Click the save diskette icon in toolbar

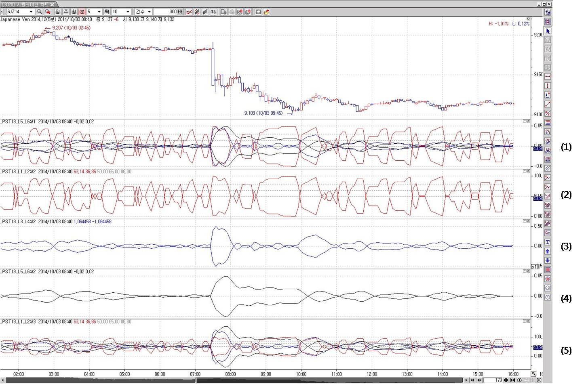(x=258, y=12)
